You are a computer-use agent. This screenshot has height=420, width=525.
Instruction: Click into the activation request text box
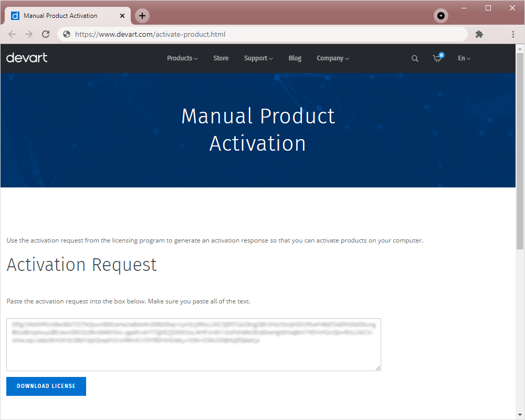(194, 344)
